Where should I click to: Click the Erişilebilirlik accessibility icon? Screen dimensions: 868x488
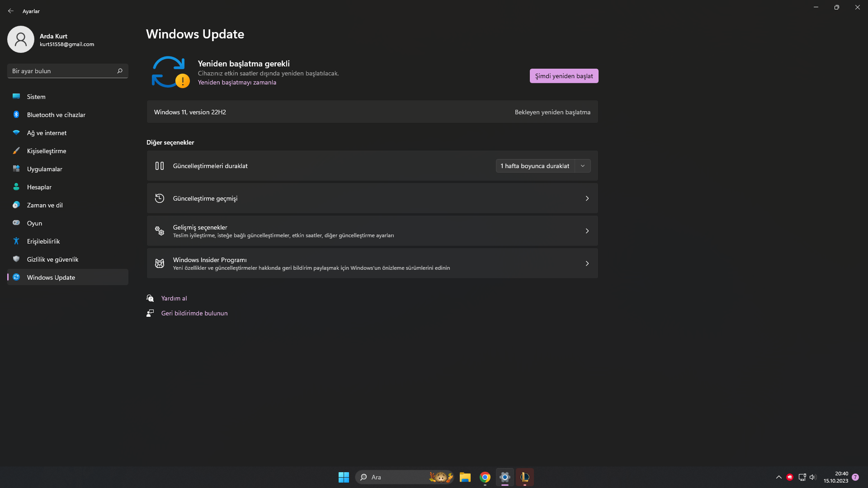[16, 241]
